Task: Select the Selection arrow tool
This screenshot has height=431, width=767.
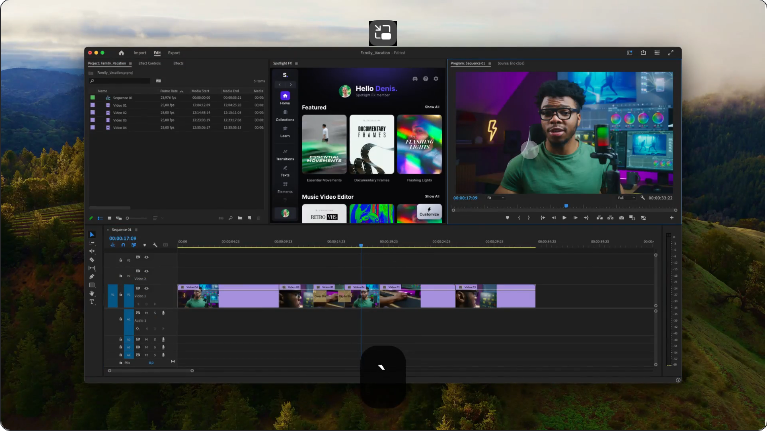Action: point(92,235)
